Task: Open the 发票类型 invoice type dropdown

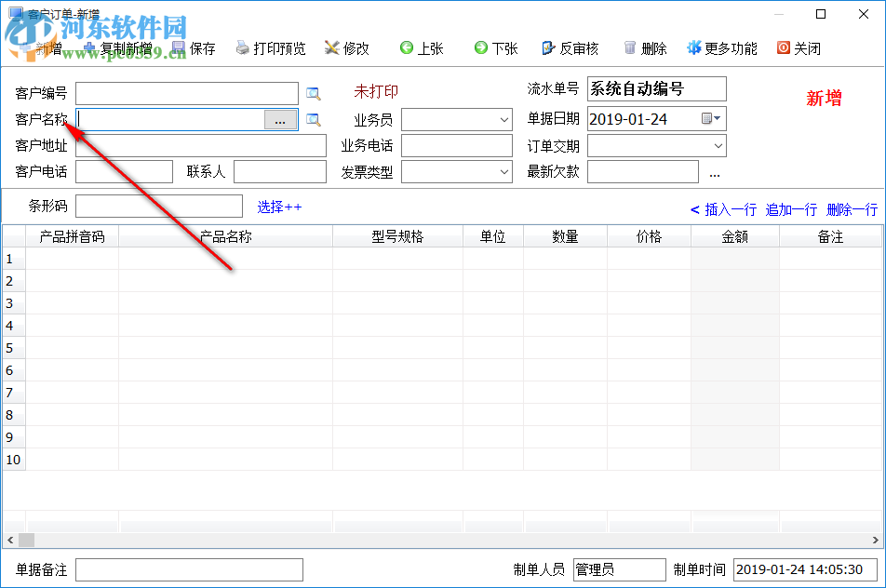Action: 504,171
